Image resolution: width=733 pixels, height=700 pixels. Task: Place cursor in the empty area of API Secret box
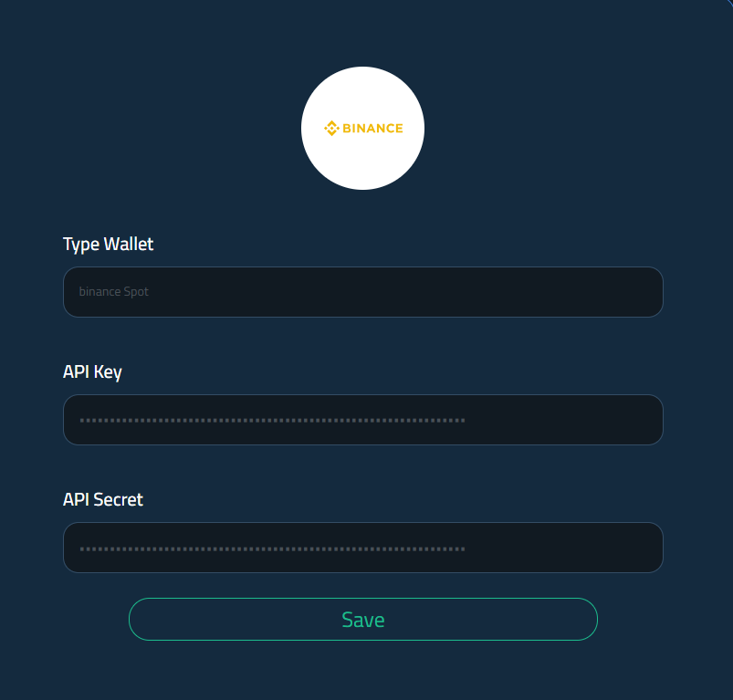(561, 548)
